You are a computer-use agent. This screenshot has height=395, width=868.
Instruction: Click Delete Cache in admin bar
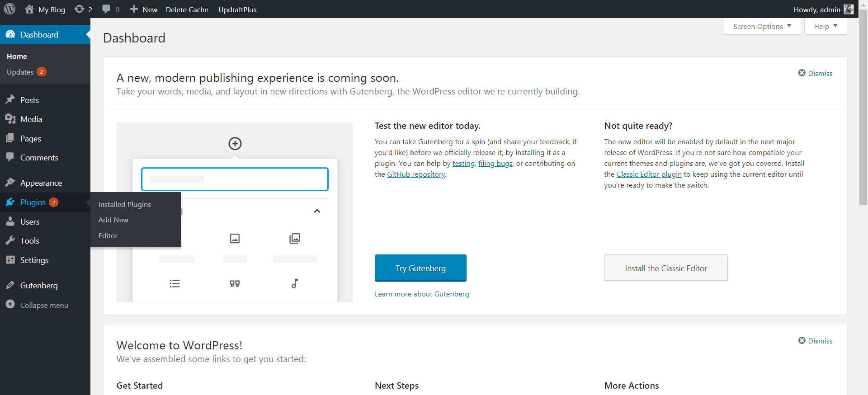pyautogui.click(x=187, y=9)
